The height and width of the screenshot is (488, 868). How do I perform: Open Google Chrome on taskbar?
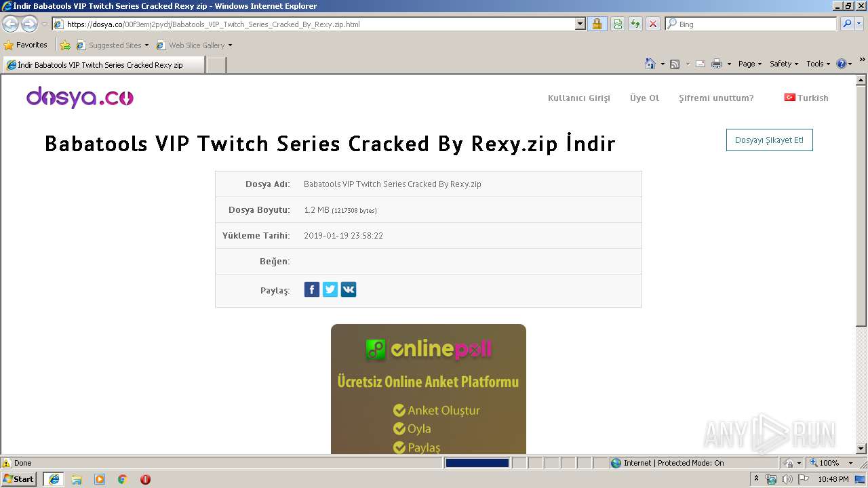(x=123, y=479)
